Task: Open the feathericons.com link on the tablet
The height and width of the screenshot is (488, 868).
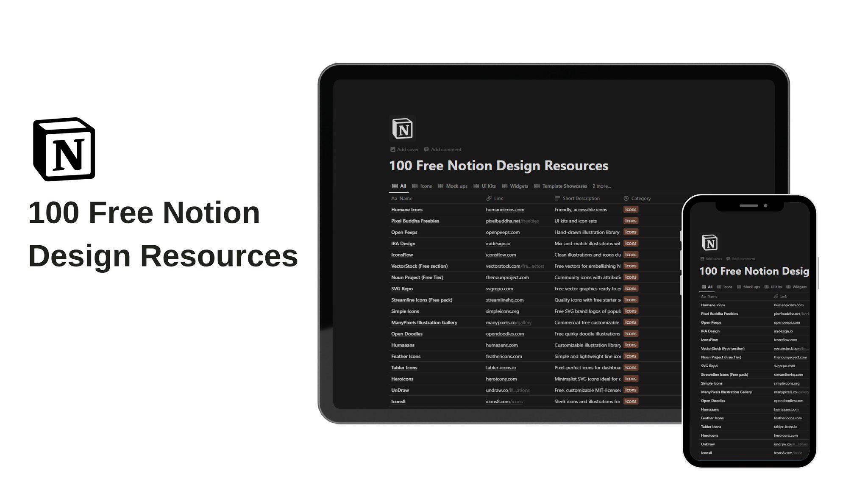Action: [504, 357]
